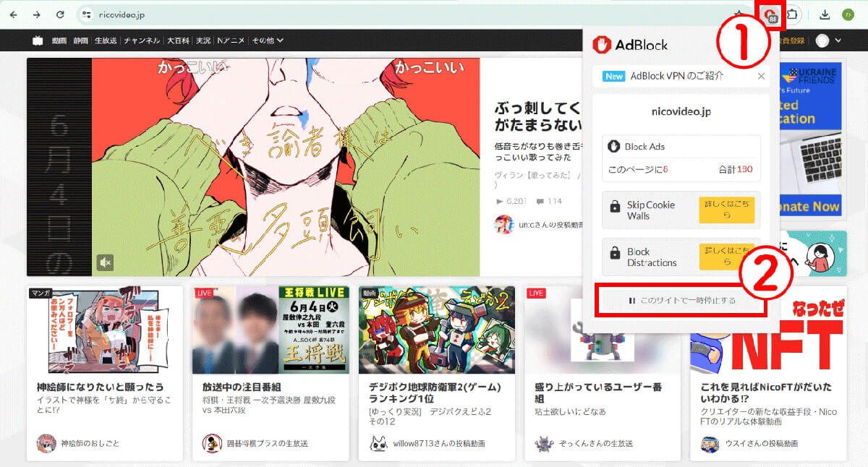Open 囲碁将棋プラスの生放送 channel avatar
The width and height of the screenshot is (868, 467).
tap(212, 443)
